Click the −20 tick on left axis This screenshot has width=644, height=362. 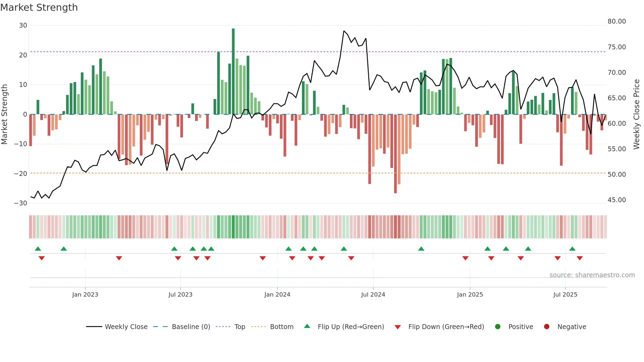21,174
